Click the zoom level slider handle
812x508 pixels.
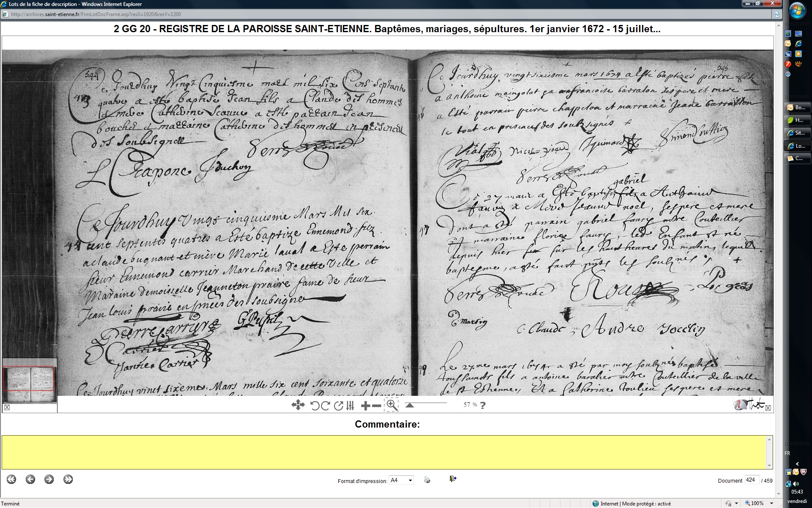(x=409, y=405)
